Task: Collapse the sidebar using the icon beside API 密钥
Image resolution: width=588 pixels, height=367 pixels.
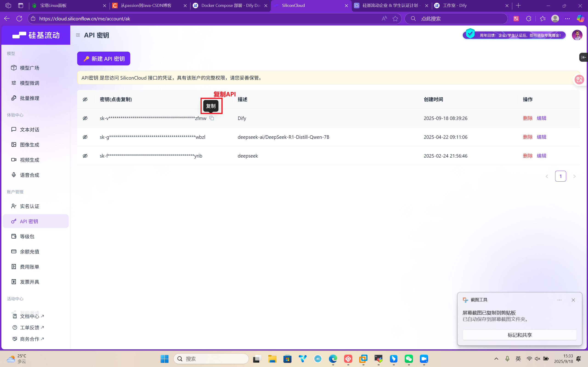Action: pos(78,35)
